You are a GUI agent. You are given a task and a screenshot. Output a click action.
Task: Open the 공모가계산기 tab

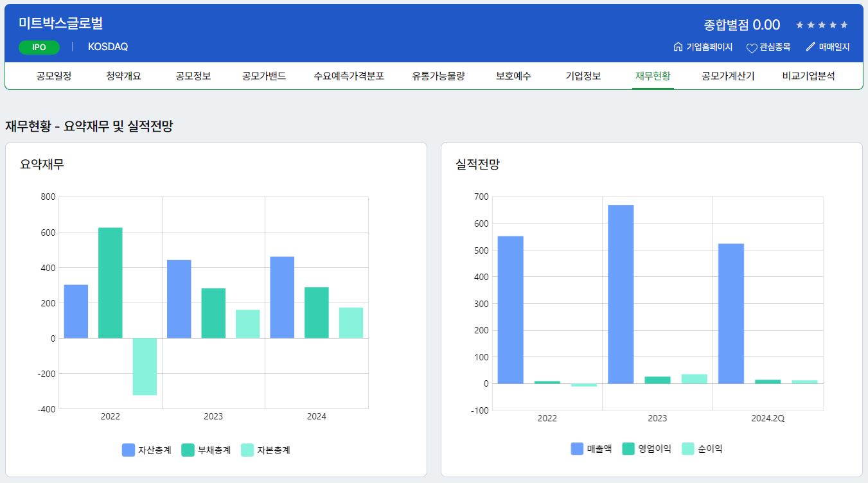pyautogui.click(x=728, y=76)
